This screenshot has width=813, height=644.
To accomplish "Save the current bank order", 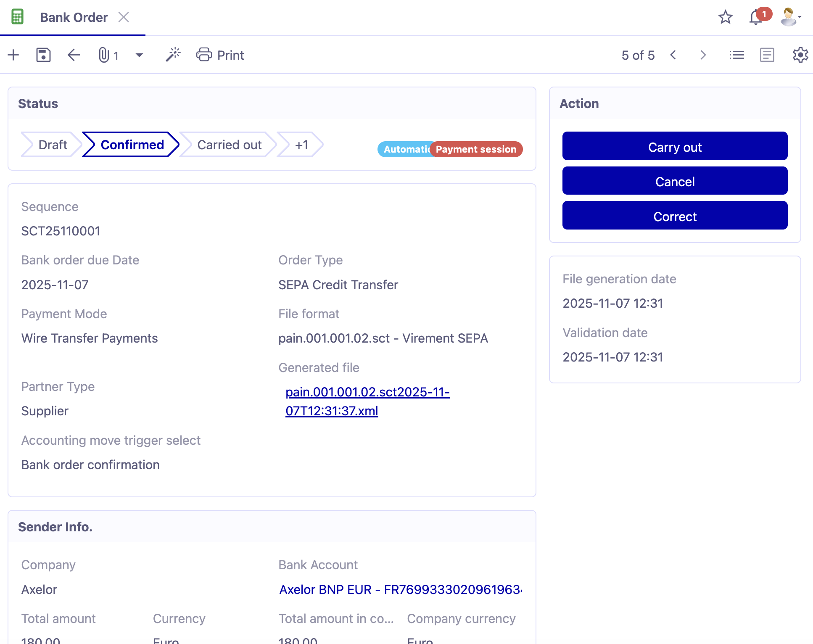I will (43, 55).
